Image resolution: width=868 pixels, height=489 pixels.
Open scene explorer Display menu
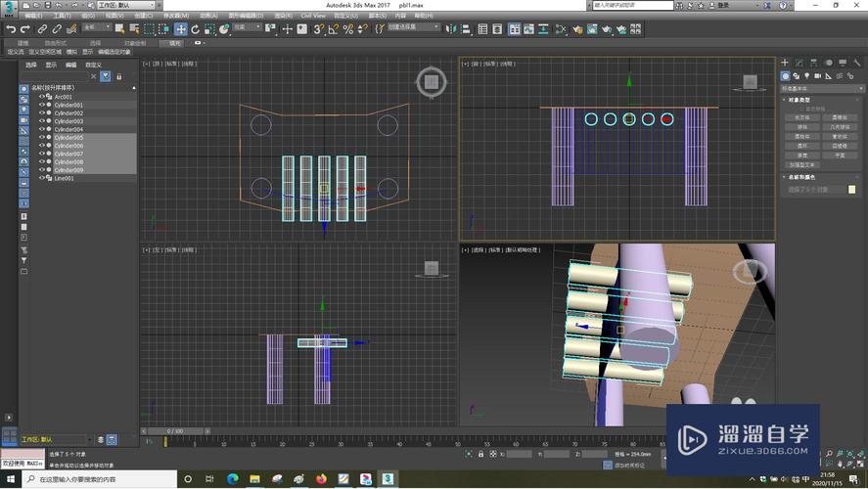click(51, 65)
